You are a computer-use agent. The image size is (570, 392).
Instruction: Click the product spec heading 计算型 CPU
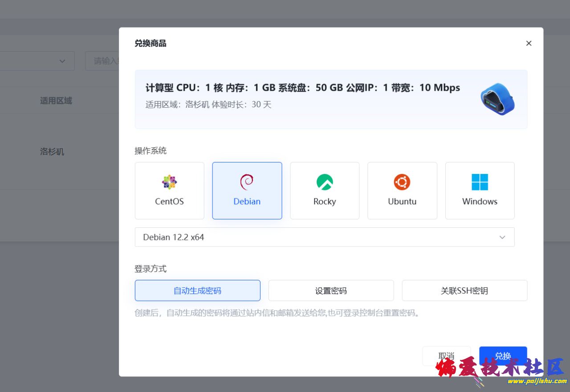(302, 88)
